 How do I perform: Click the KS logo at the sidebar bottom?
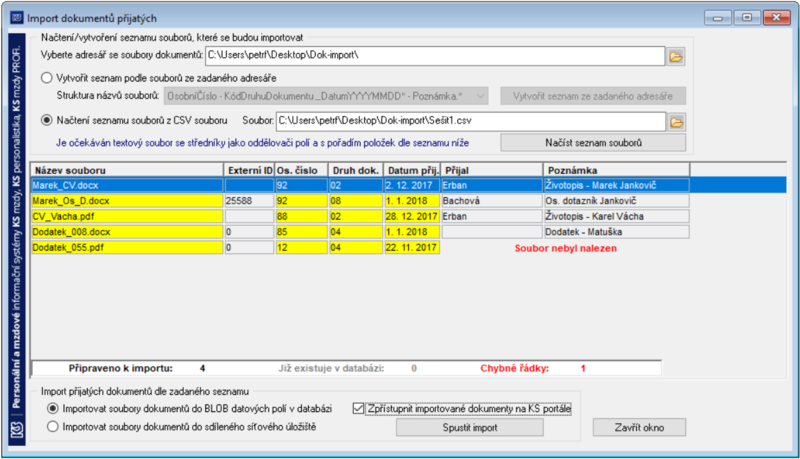pyautogui.click(x=17, y=429)
